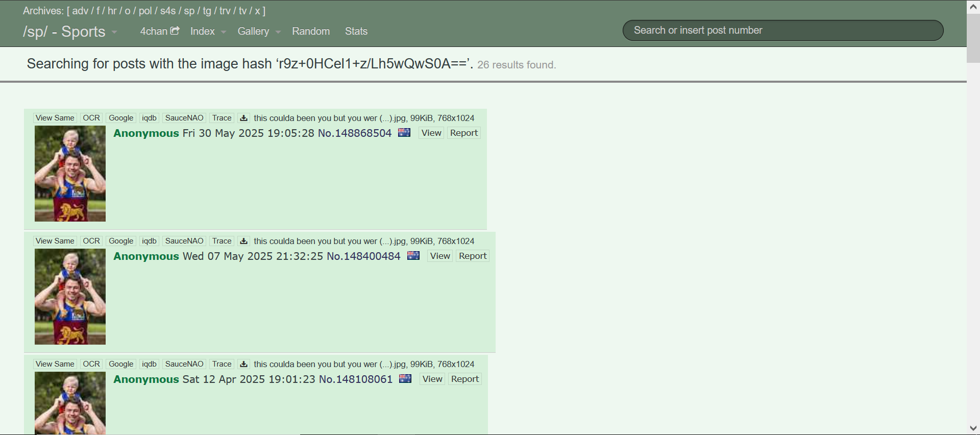The height and width of the screenshot is (435, 980).
Task: Download image in post No.148400484
Action: tap(244, 241)
